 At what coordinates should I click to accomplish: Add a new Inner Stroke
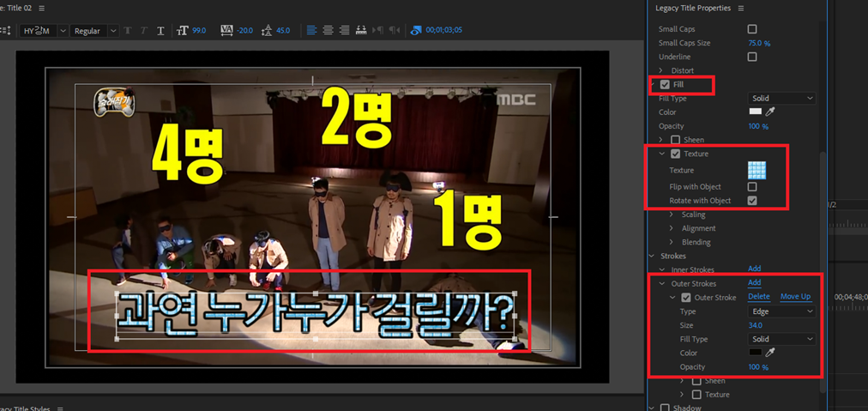755,269
